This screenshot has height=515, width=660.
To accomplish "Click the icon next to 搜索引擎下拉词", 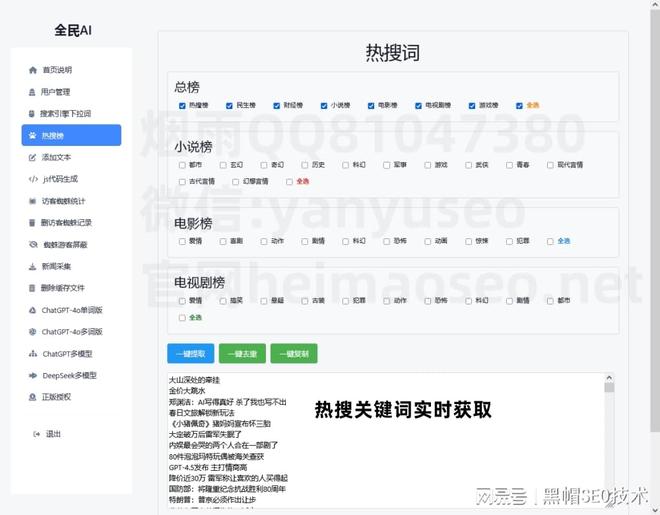I will [x=32, y=114].
